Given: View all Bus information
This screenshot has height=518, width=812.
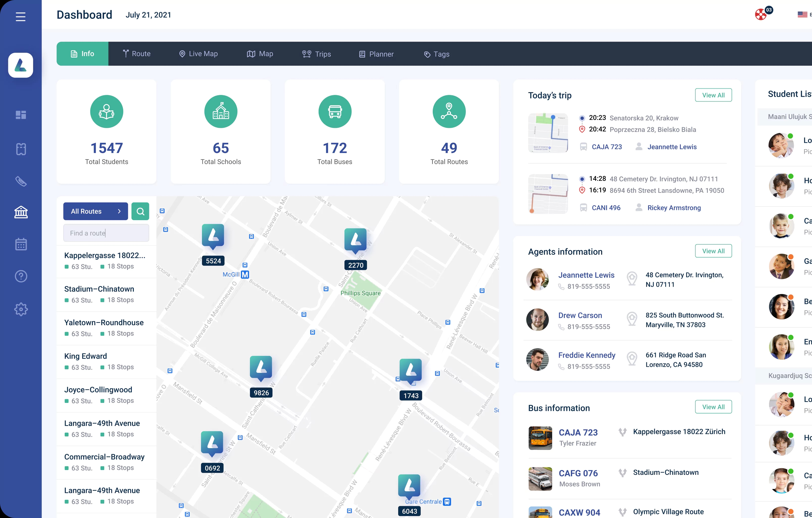Looking at the screenshot, I should point(713,407).
